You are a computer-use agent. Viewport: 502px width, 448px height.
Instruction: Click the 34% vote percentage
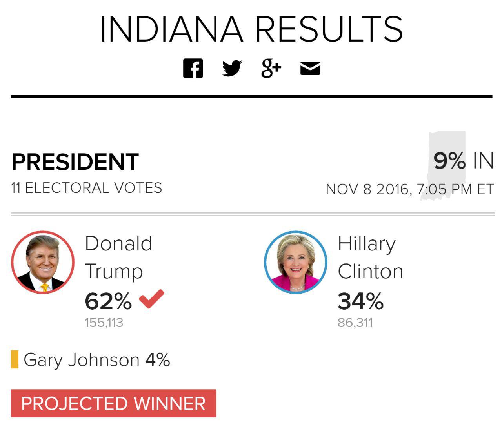pos(361,301)
